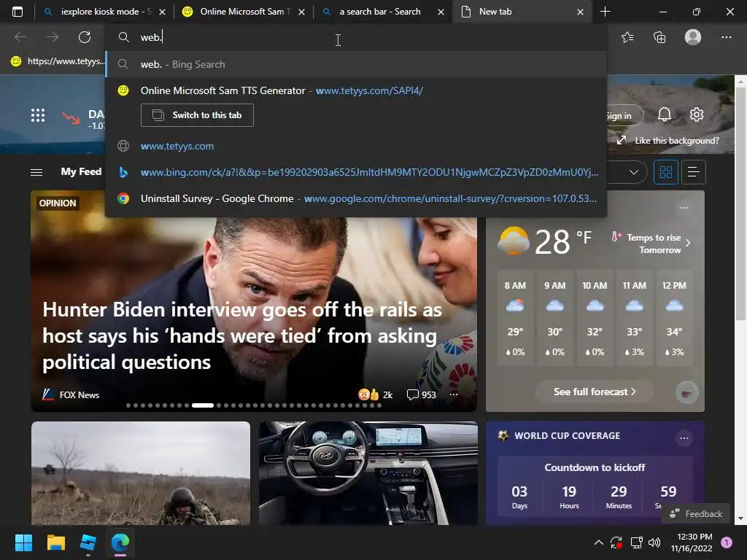Go back with the back arrow

click(20, 37)
